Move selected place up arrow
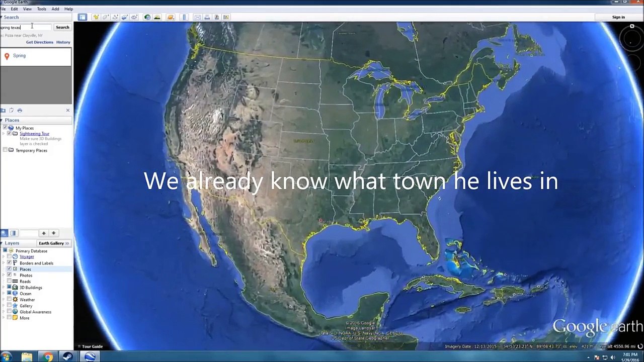 (44, 233)
